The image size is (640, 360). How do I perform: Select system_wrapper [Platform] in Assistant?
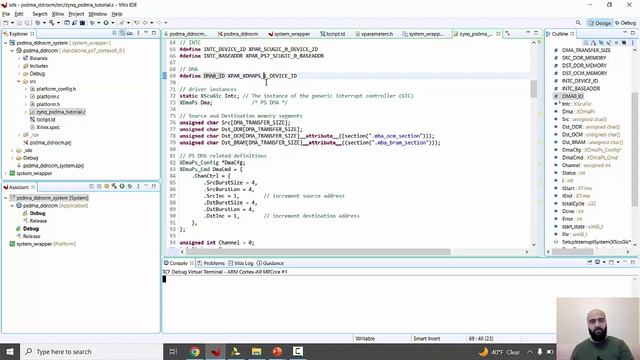46,244
